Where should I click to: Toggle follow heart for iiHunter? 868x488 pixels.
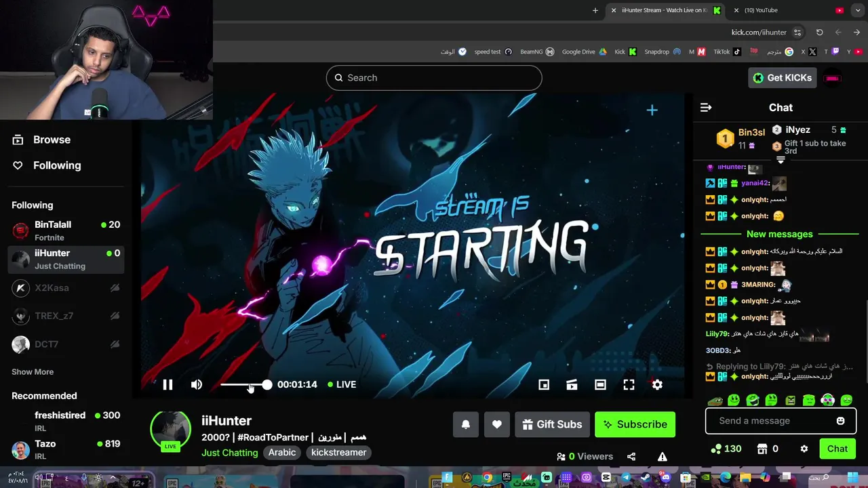(496, 424)
